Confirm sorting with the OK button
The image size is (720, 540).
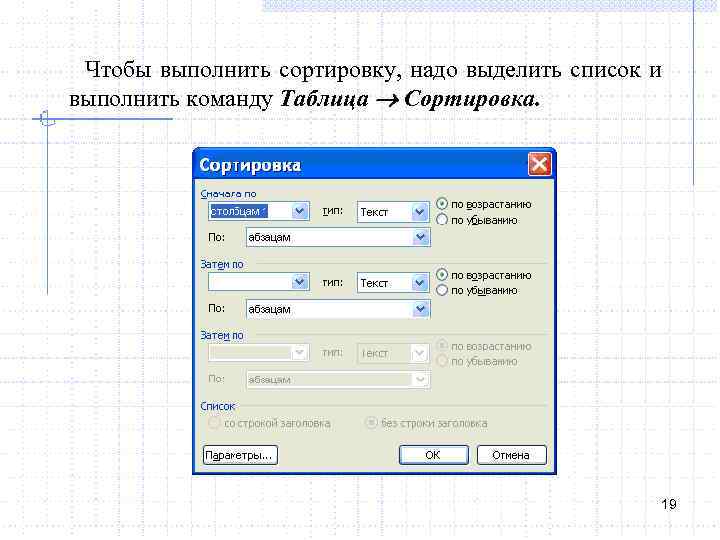(433, 455)
